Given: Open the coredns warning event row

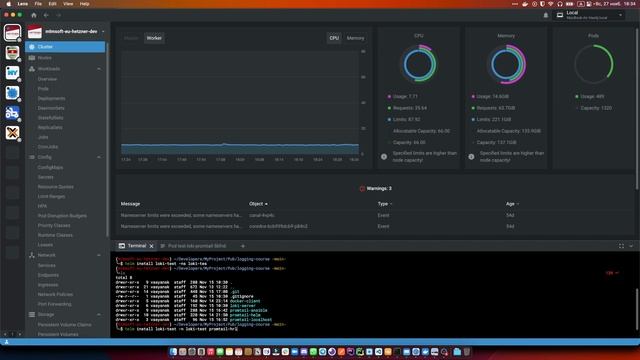Looking at the screenshot, I should pos(376,226).
